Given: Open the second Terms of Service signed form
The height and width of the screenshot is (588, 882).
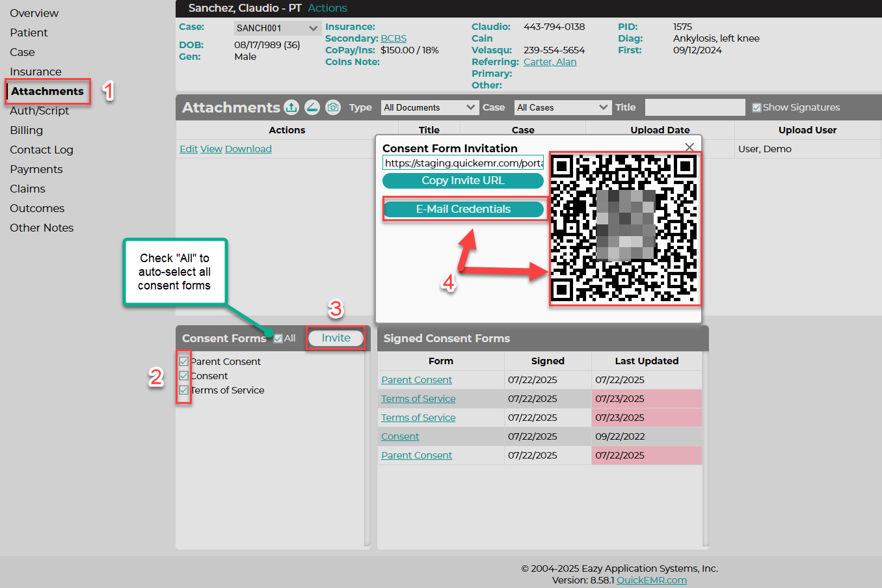Looking at the screenshot, I should [418, 418].
